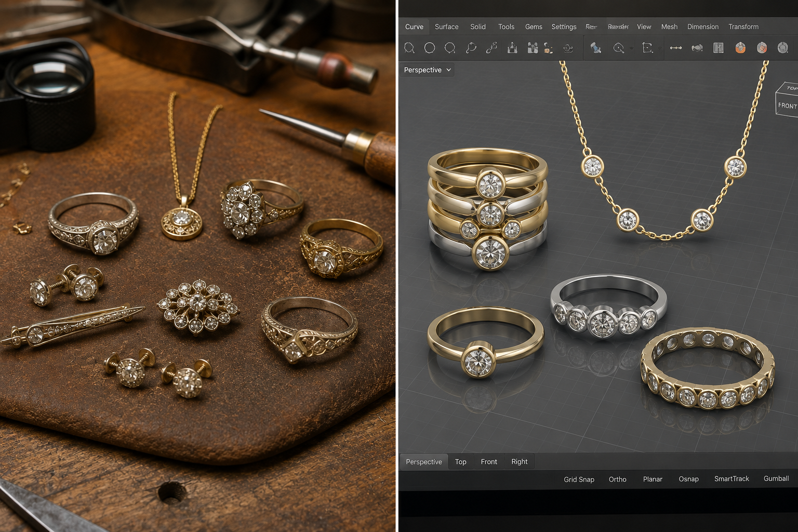Click the twin-figure array tool icon

pos(533,48)
